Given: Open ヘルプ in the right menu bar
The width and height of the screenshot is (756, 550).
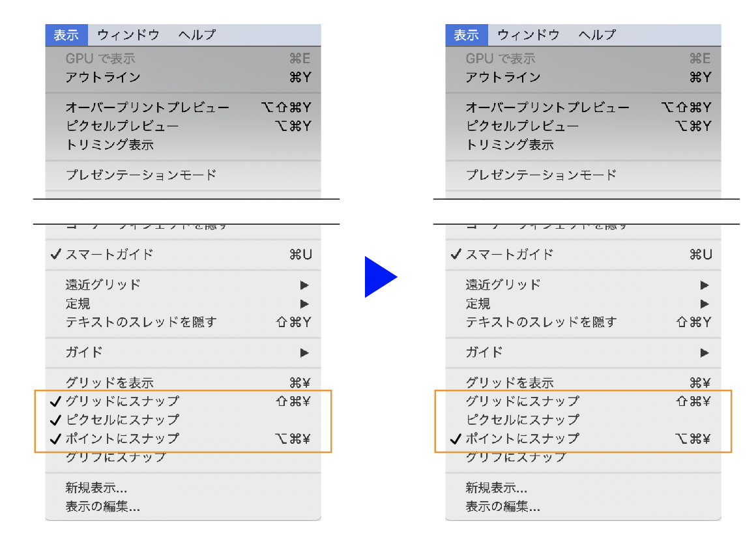Looking at the screenshot, I should (x=598, y=35).
